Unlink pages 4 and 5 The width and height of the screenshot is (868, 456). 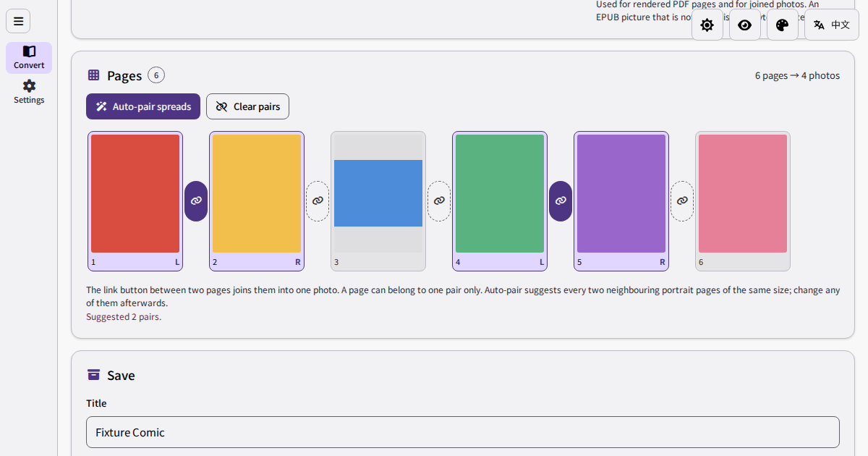(561, 201)
